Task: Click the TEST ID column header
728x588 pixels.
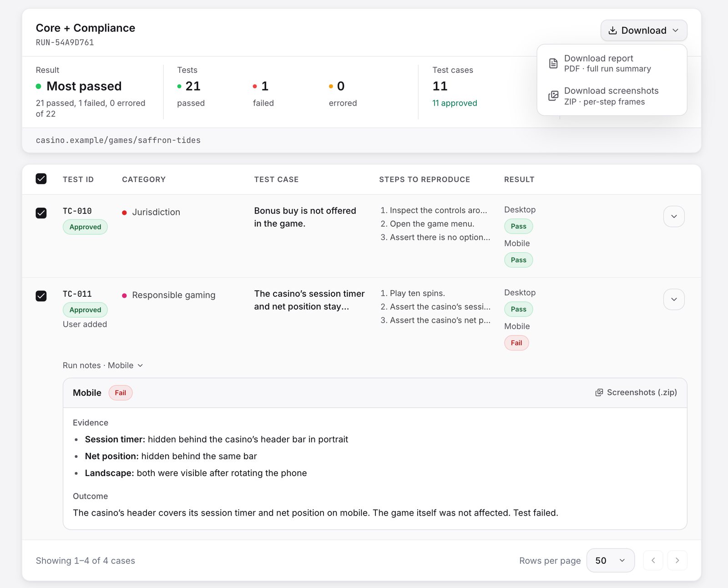Action: [x=78, y=179]
